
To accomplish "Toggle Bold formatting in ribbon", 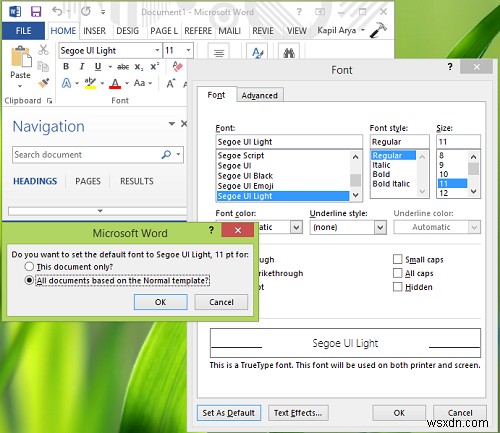I will [x=66, y=67].
